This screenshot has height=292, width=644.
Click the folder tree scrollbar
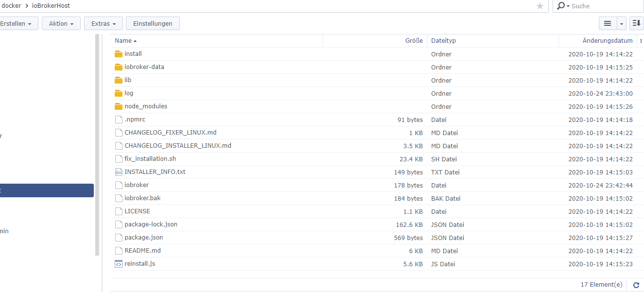[97, 145]
